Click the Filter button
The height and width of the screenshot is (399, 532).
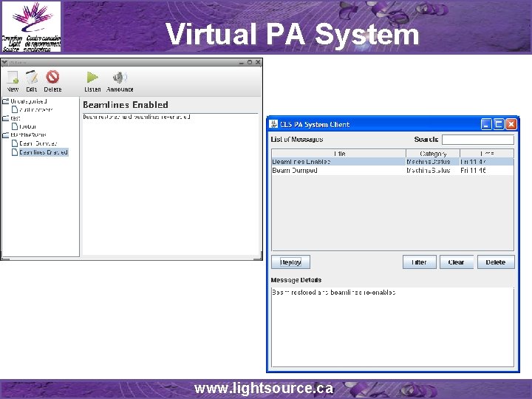pos(420,262)
